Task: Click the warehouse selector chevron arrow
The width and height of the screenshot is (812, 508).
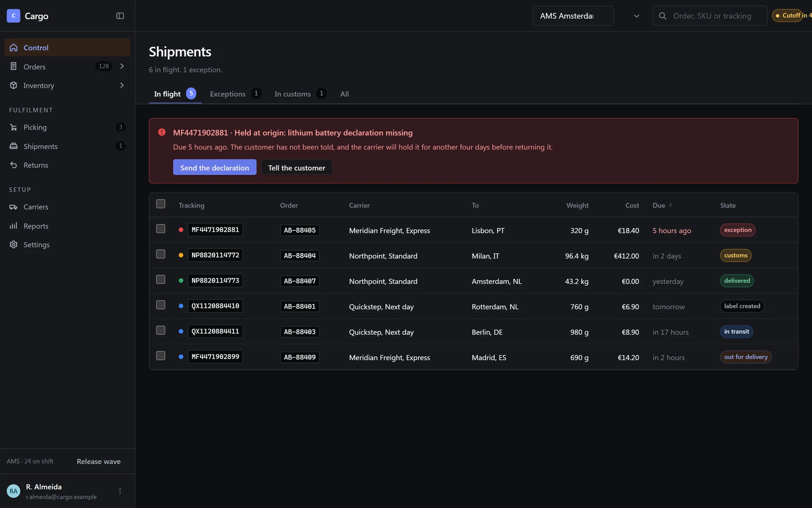Action: click(x=636, y=16)
